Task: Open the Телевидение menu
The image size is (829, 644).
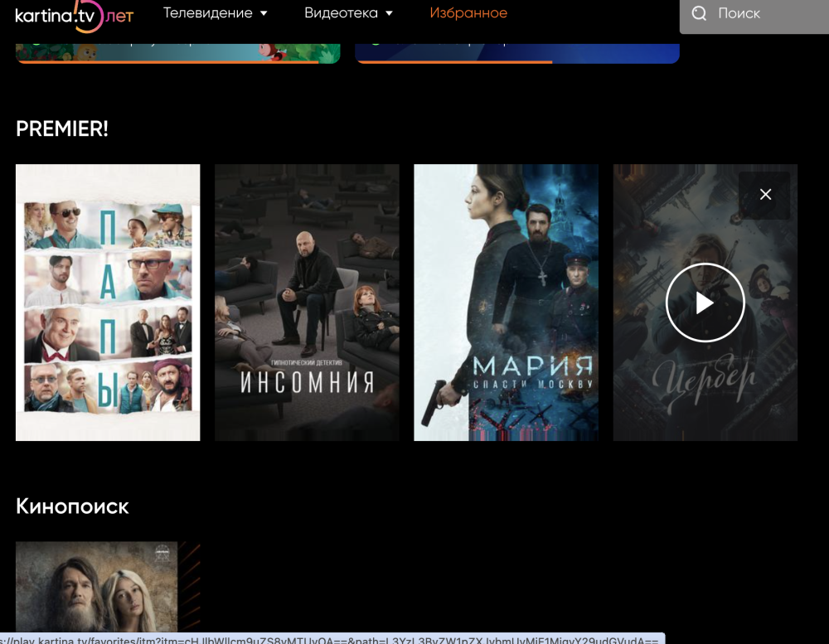Action: (x=208, y=13)
